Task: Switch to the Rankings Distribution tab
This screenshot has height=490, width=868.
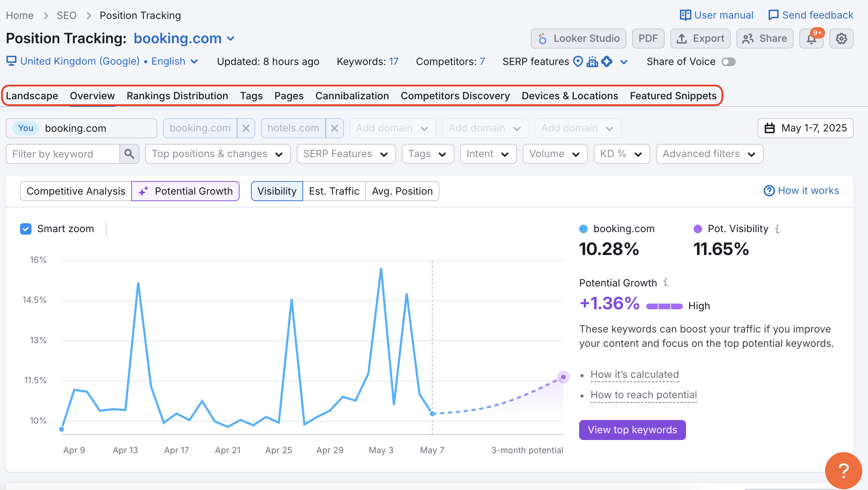Action: [177, 95]
